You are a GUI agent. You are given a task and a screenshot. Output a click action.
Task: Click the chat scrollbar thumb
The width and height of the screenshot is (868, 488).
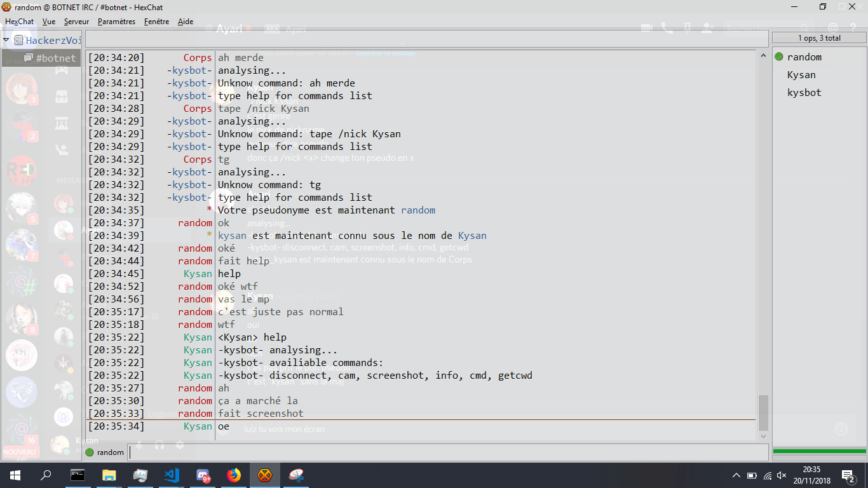point(763,413)
